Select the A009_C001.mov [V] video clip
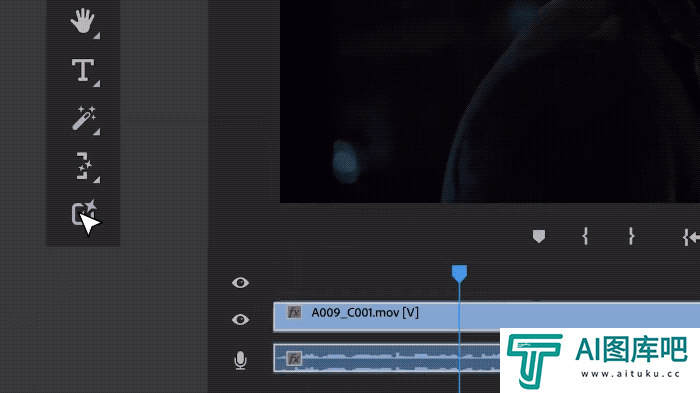Image resolution: width=700 pixels, height=393 pixels. tap(487, 317)
